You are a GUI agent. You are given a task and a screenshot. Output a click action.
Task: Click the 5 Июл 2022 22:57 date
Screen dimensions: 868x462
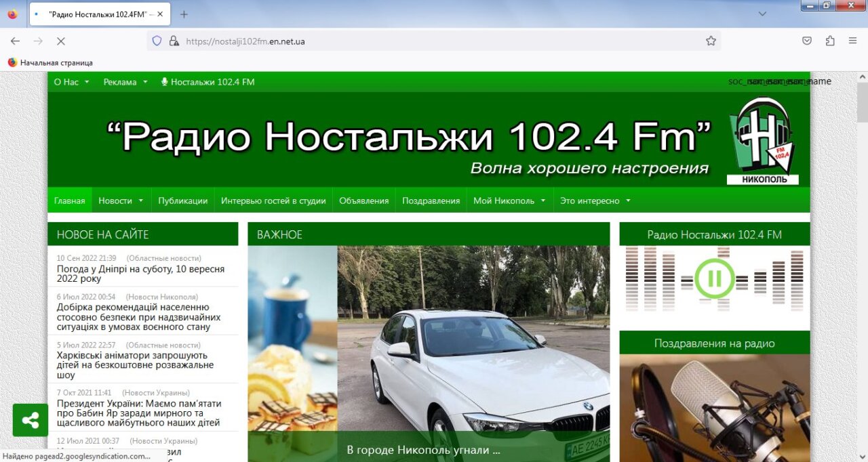point(86,345)
